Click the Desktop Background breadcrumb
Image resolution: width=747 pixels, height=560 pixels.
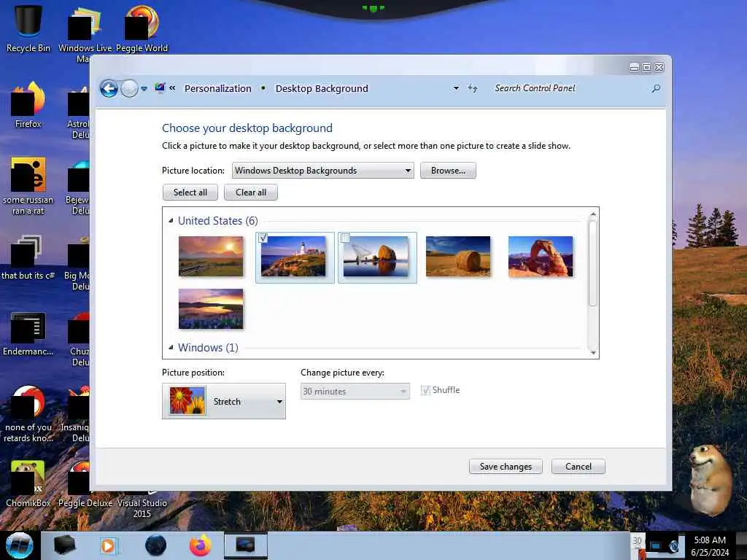click(x=322, y=88)
